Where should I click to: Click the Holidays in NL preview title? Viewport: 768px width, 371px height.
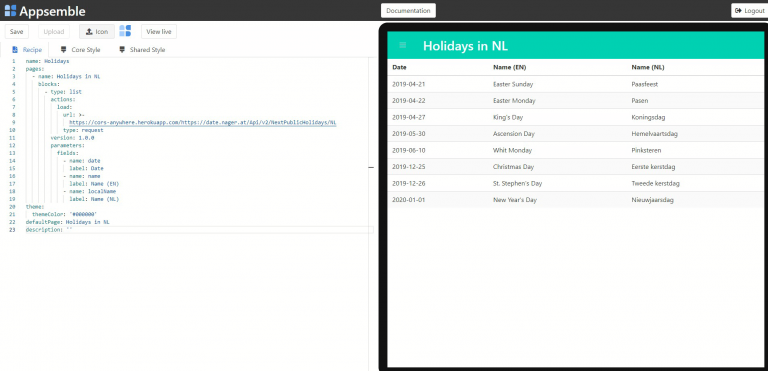pyautogui.click(x=465, y=46)
